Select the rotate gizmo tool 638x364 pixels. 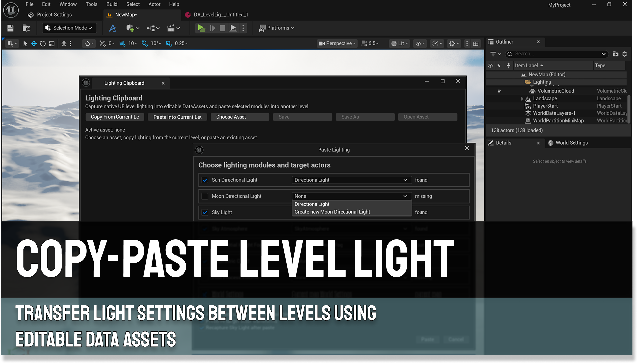point(43,43)
